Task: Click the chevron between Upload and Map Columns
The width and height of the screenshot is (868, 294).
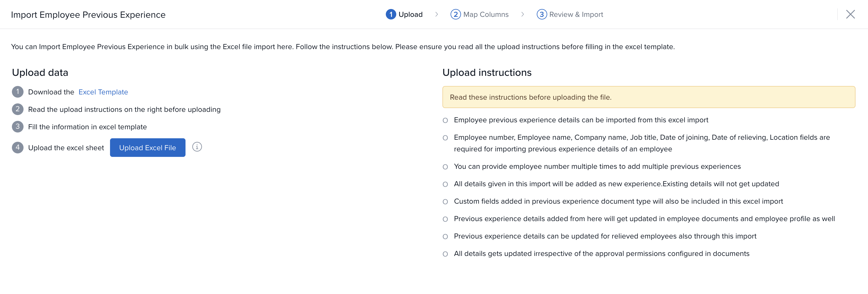Action: (x=436, y=15)
